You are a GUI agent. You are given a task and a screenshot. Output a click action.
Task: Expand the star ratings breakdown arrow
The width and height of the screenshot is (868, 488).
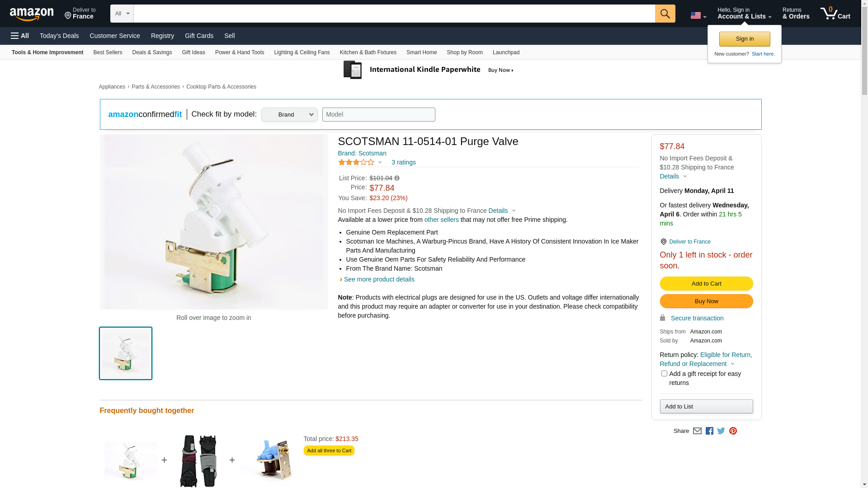(x=380, y=162)
